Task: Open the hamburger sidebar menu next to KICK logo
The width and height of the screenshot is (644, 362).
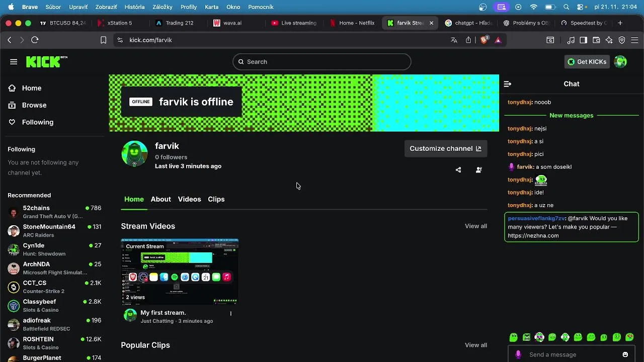Action: tap(14, 62)
